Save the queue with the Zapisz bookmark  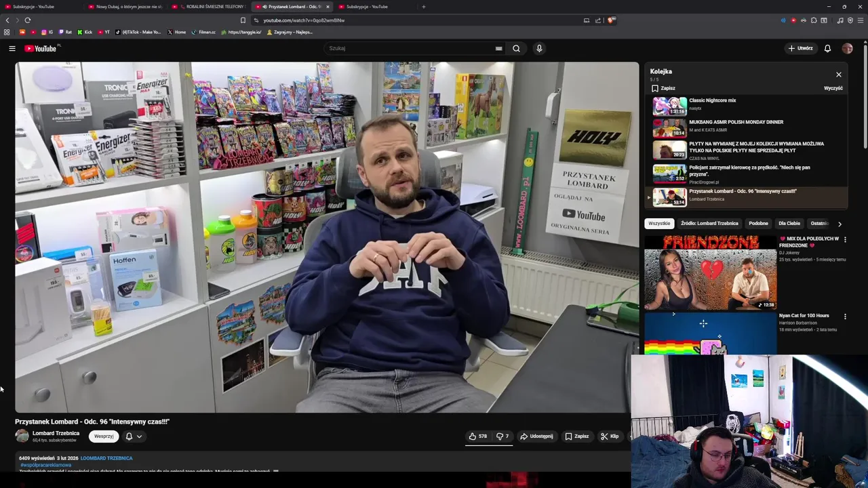(x=663, y=88)
